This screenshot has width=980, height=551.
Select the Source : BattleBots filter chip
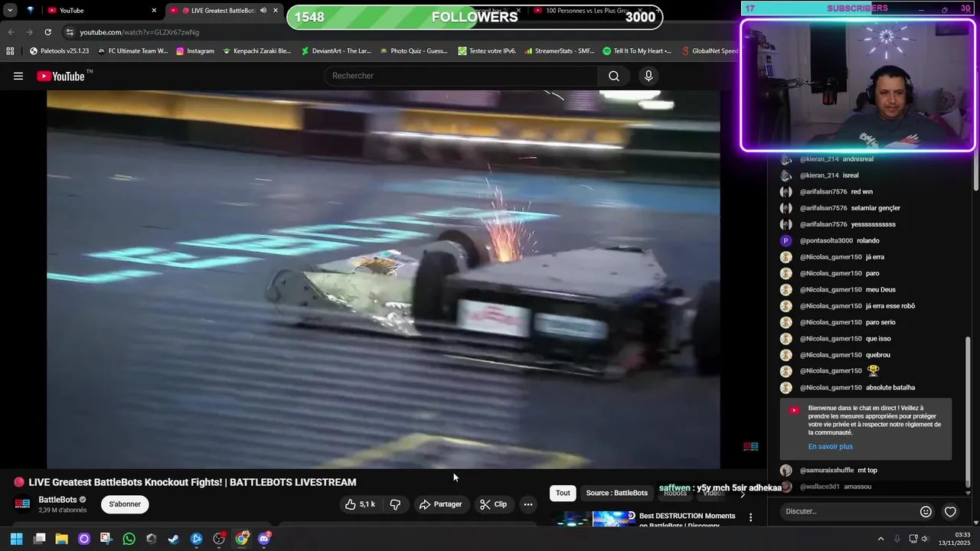pyautogui.click(x=616, y=493)
